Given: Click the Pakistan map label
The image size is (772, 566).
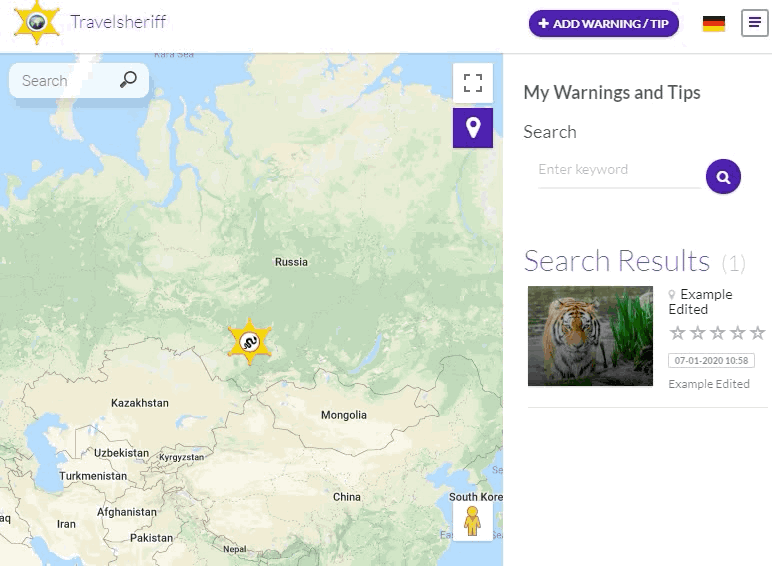Looking at the screenshot, I should point(151,538).
